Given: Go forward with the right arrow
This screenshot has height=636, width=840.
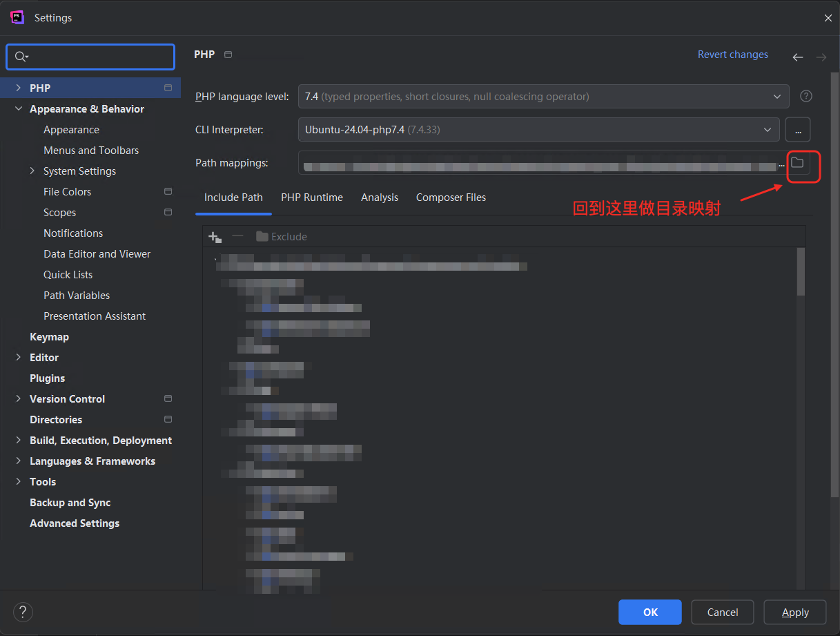Looking at the screenshot, I should pos(821,57).
